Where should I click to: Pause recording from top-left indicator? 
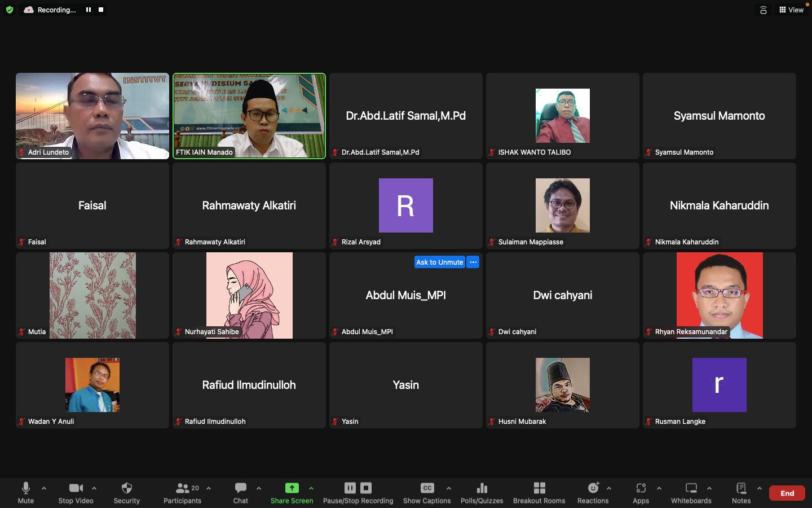click(89, 10)
